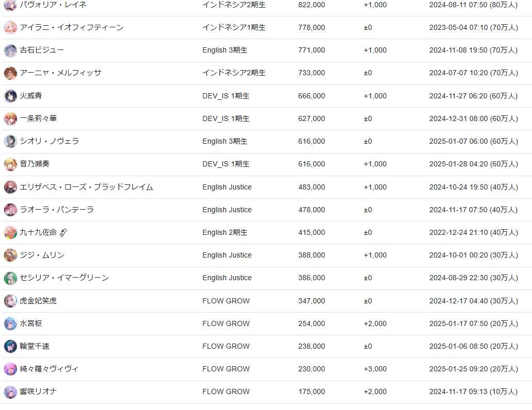Open the アイラニ・イオフィフティーン name link
Image resolution: width=532 pixels, height=410 pixels.
[x=72, y=27]
